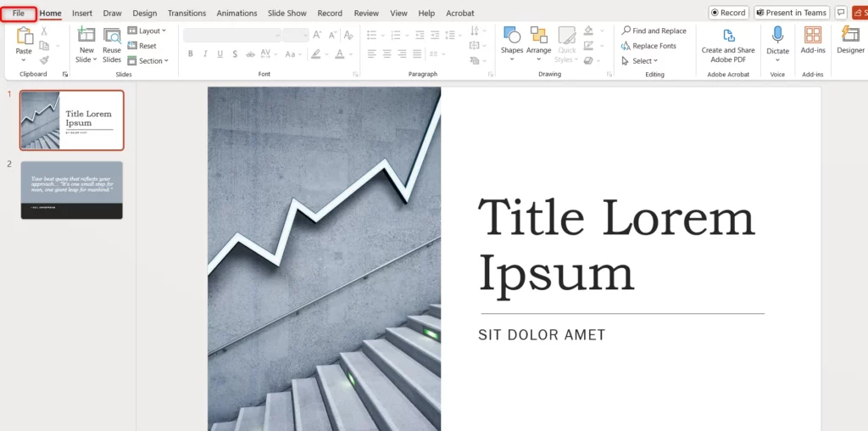Select the Format Painter brush icon
This screenshot has width=868, height=431.
44,60
